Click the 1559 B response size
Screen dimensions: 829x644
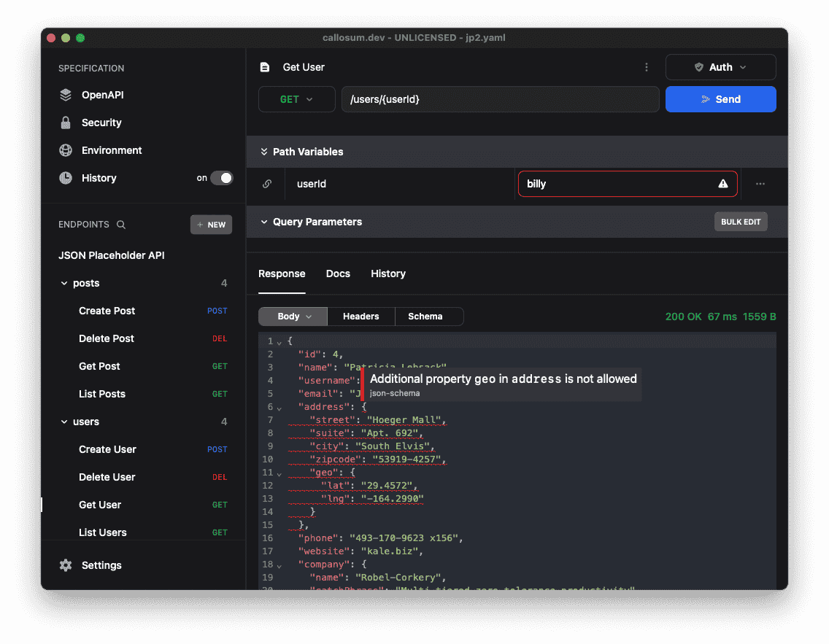(x=759, y=317)
